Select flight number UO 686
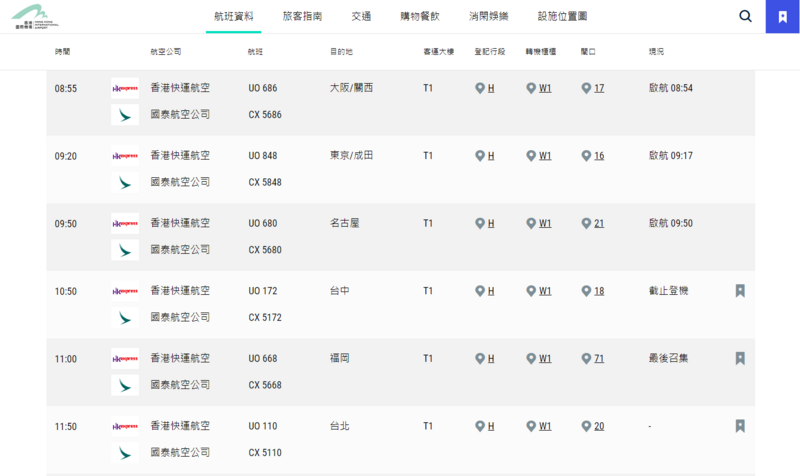This screenshot has height=476, width=800. pyautogui.click(x=263, y=88)
